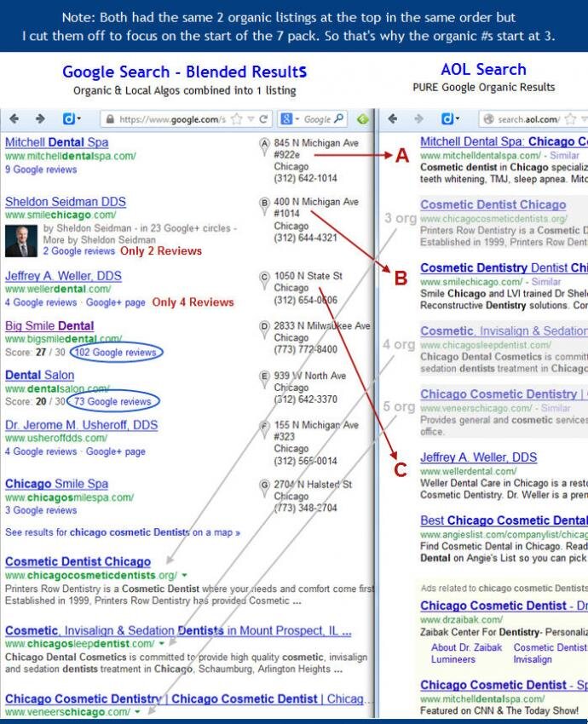The width and height of the screenshot is (588, 724).
Task: View '102 Google reviews' for Big Smile Dental
Action: 116,353
